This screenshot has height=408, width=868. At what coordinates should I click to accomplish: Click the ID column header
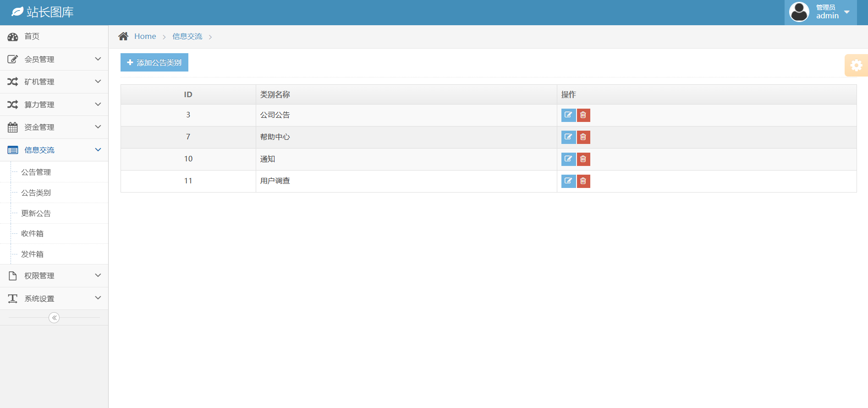pos(188,95)
